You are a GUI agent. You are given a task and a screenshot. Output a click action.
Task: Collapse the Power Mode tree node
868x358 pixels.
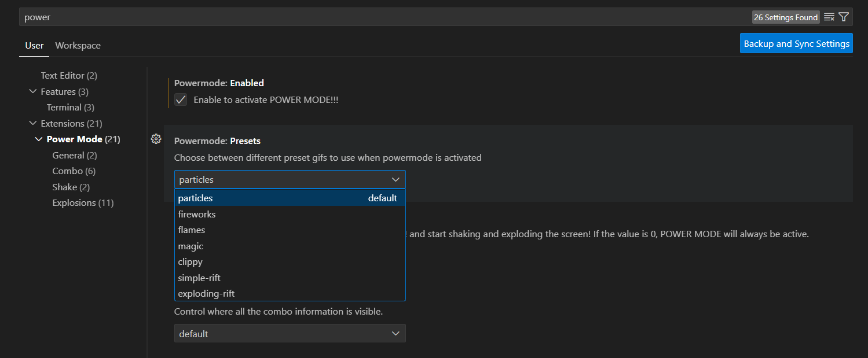(x=39, y=139)
